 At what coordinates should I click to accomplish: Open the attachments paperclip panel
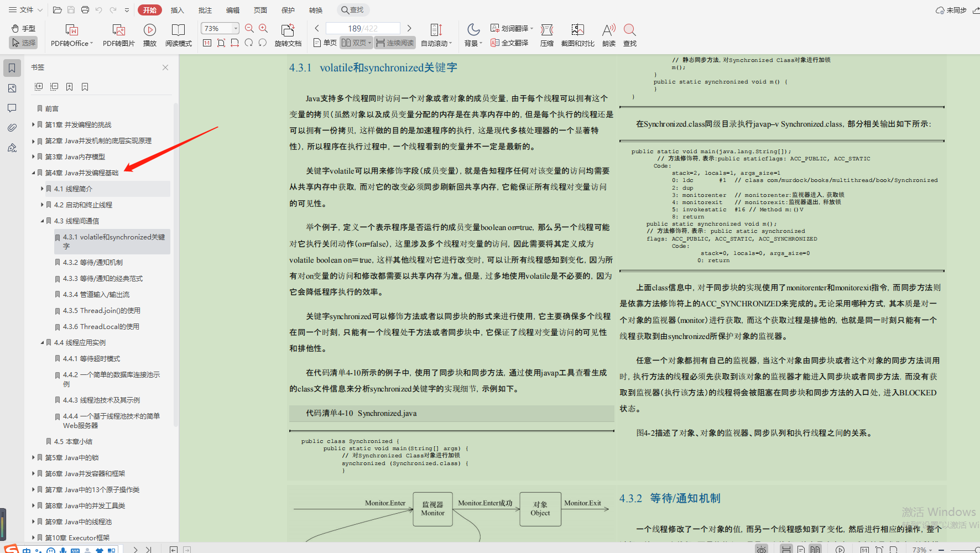pos(12,128)
